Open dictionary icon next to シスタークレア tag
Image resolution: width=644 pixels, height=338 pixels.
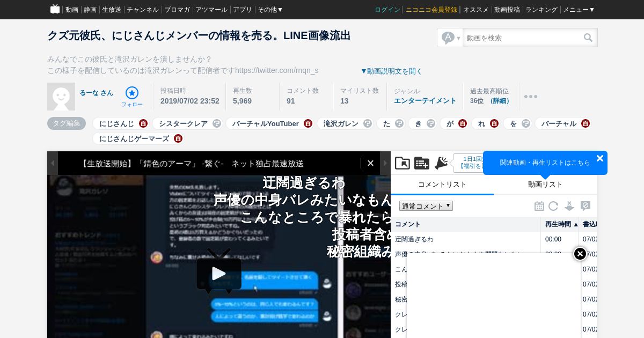click(x=217, y=123)
